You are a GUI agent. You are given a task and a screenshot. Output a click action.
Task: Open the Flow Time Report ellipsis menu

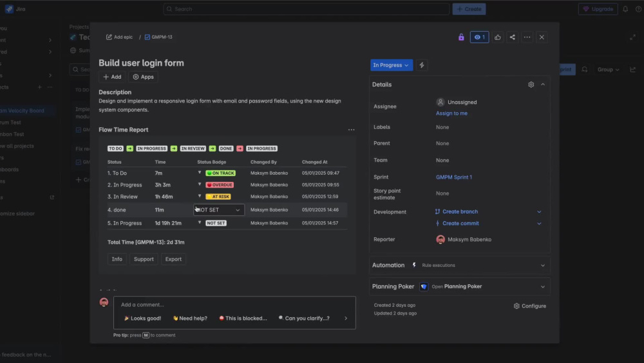351,130
